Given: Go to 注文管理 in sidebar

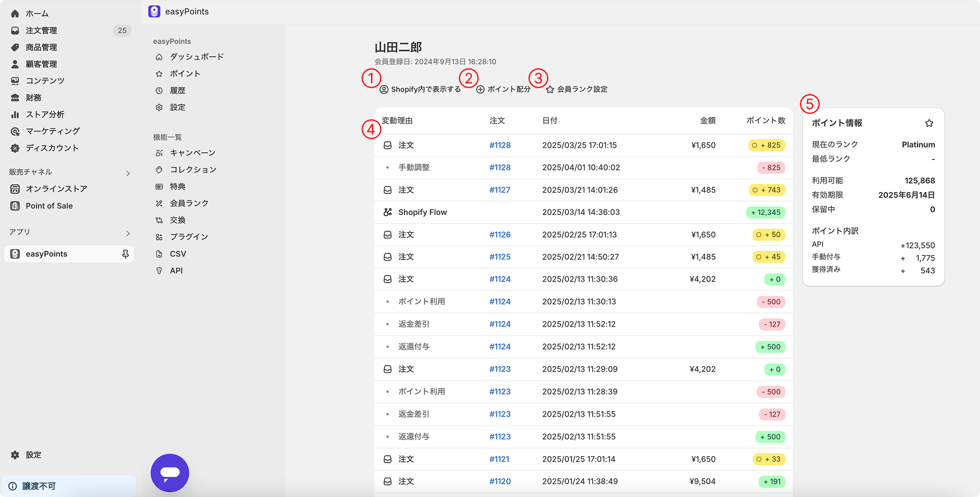Looking at the screenshot, I should point(41,30).
